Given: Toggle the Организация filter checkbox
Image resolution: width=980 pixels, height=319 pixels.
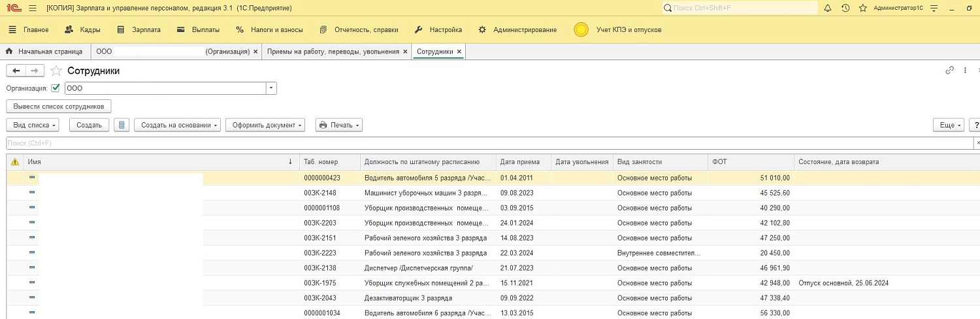Looking at the screenshot, I should click(x=56, y=88).
